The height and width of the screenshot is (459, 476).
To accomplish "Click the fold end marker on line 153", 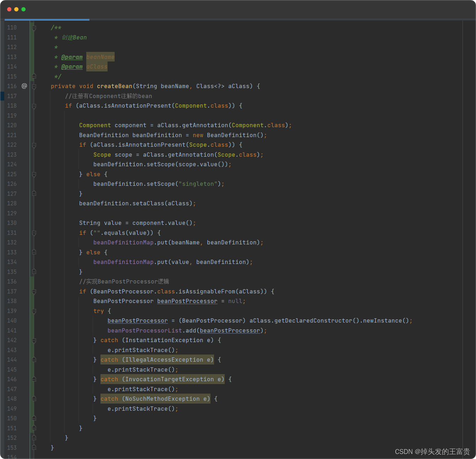I will [34, 448].
